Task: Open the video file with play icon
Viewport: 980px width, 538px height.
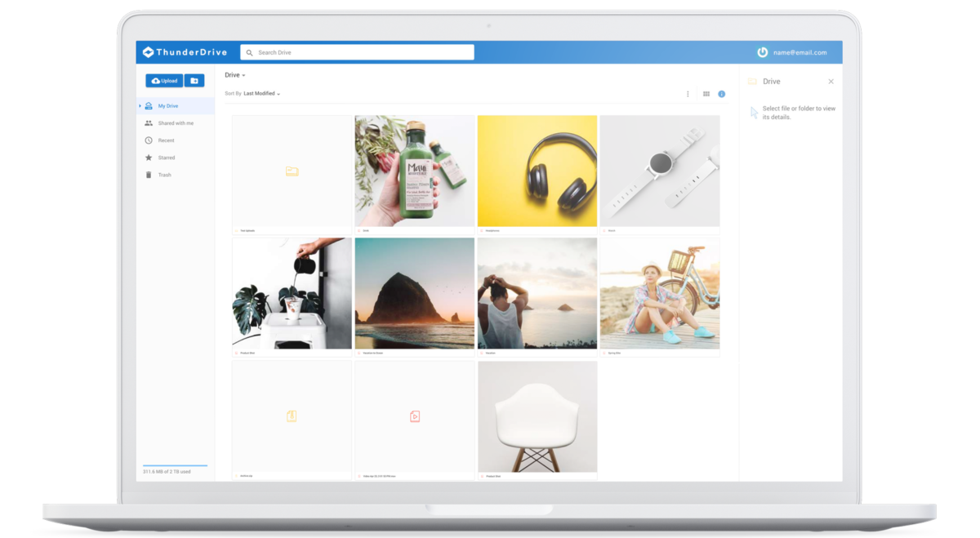Action: (x=415, y=416)
